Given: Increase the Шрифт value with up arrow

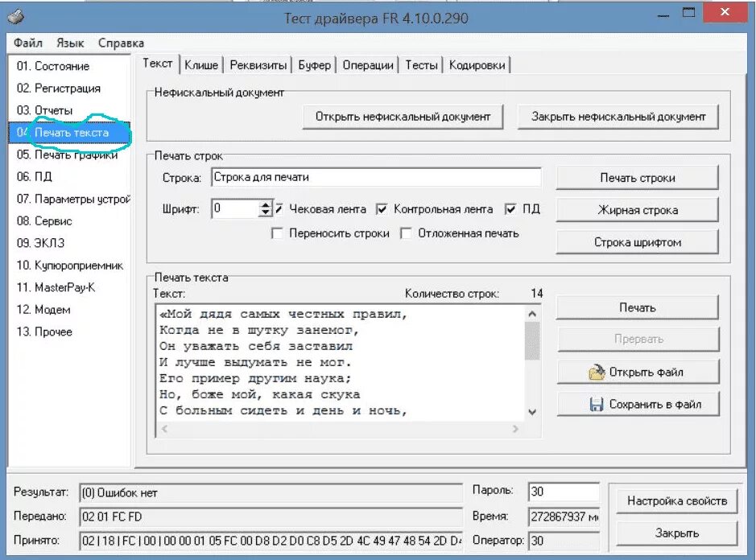Looking at the screenshot, I should [265, 205].
